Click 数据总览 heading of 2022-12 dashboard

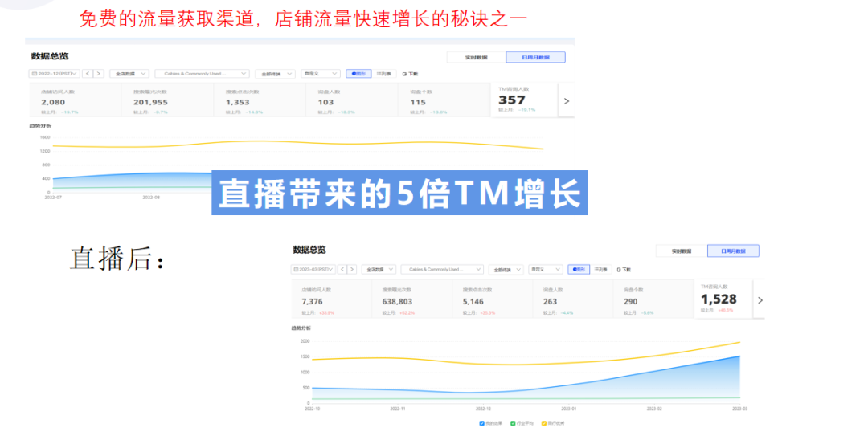tap(50, 56)
